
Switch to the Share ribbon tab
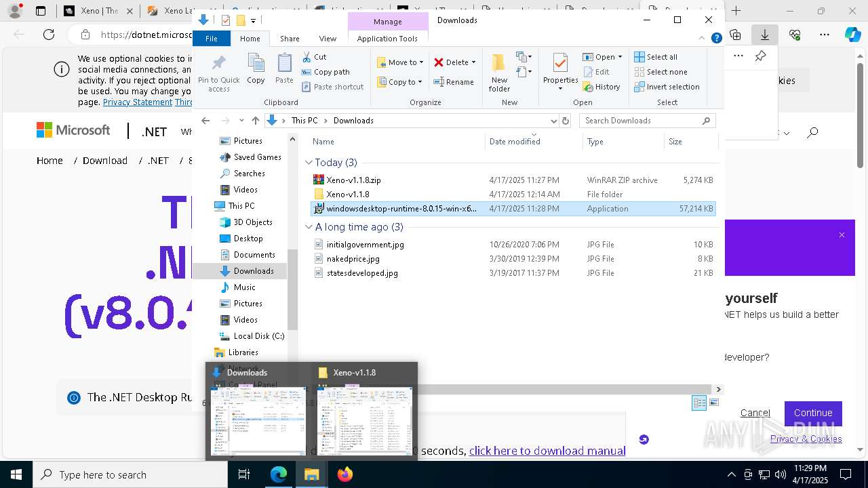[x=290, y=39]
